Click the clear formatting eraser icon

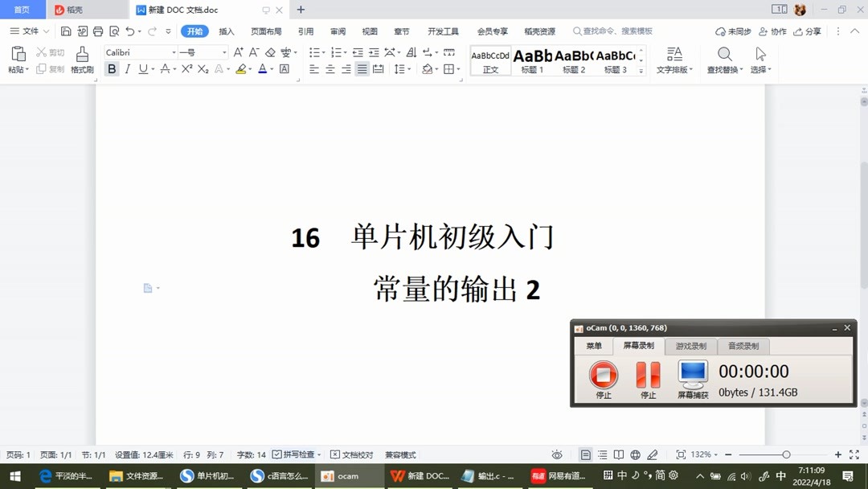click(268, 52)
